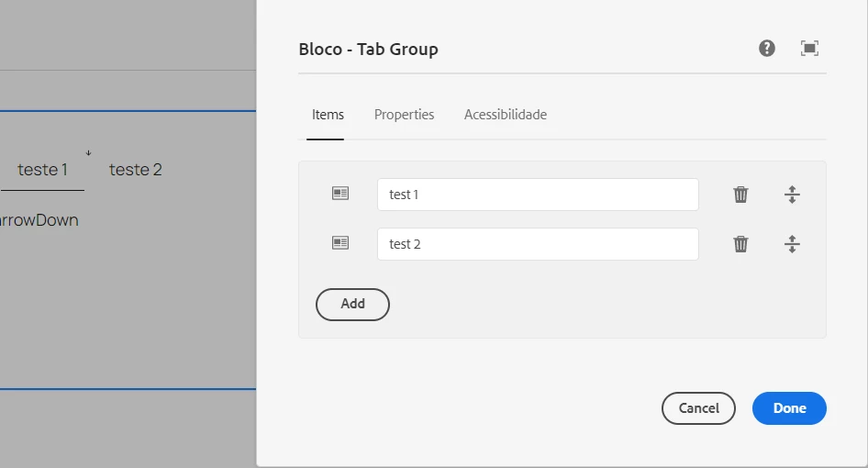Click the small arrow above teste 1 tab
The height and width of the screenshot is (468, 868).
click(89, 152)
